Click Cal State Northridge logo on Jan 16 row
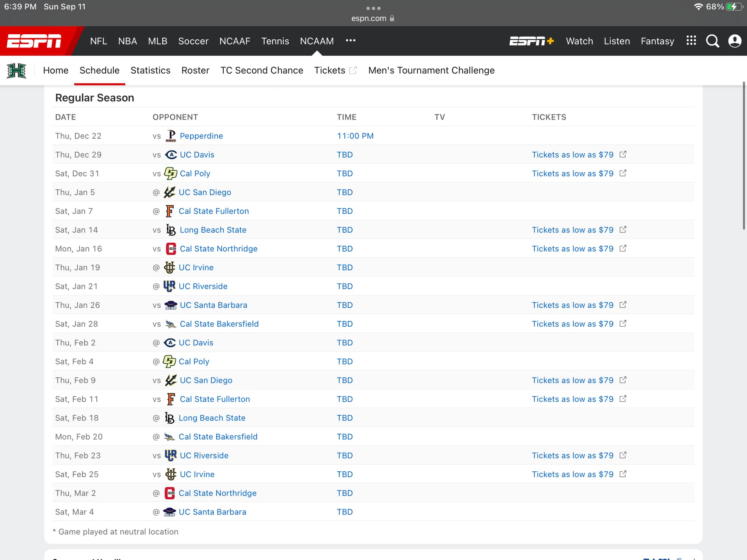This screenshot has width=747, height=560. [171, 248]
